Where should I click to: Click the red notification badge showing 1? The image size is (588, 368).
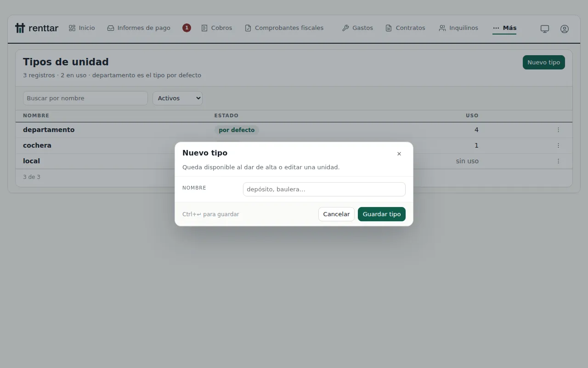(187, 28)
